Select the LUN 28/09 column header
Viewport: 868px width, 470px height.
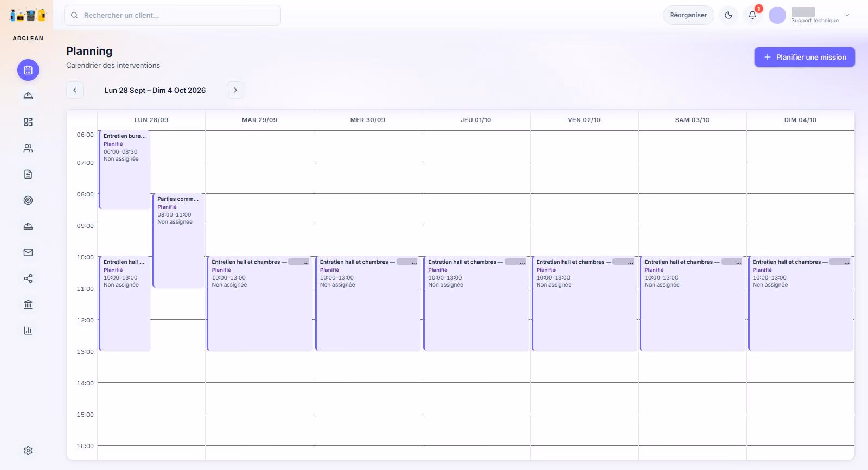tap(151, 120)
